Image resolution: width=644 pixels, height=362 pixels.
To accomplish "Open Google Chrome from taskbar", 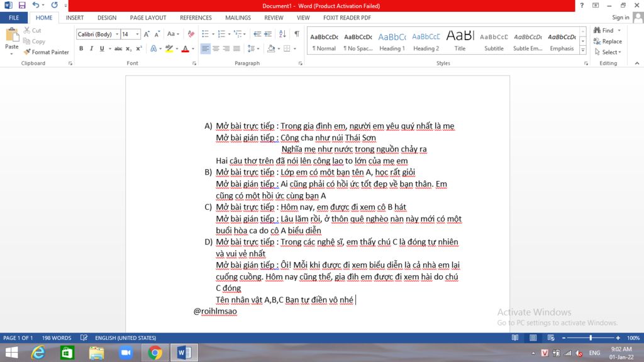I will coord(155,353).
